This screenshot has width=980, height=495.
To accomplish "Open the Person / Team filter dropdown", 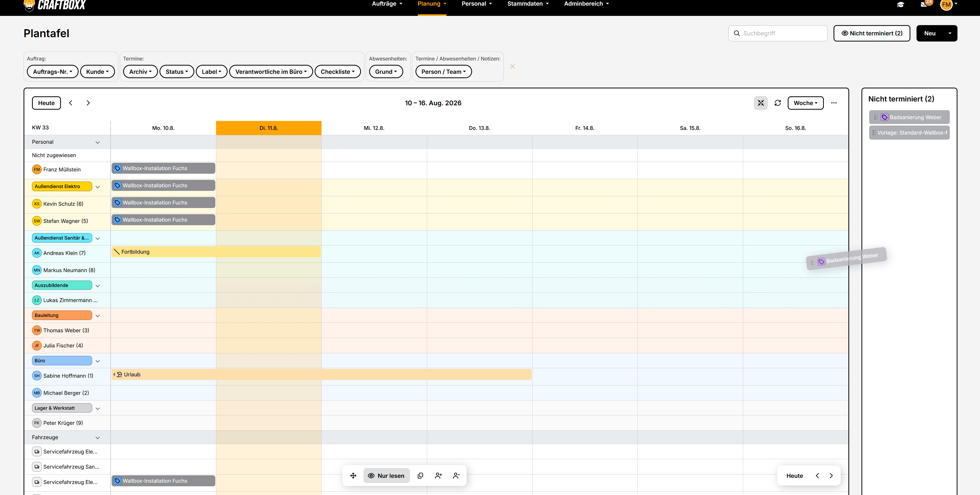I will click(x=444, y=71).
